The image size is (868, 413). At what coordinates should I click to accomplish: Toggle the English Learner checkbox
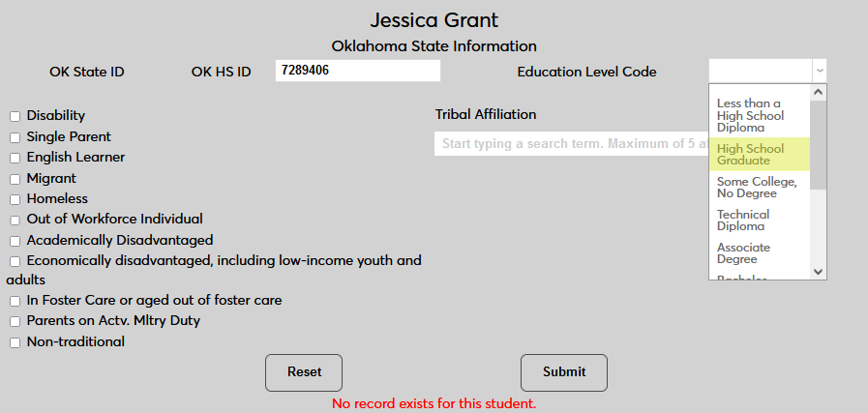15,158
